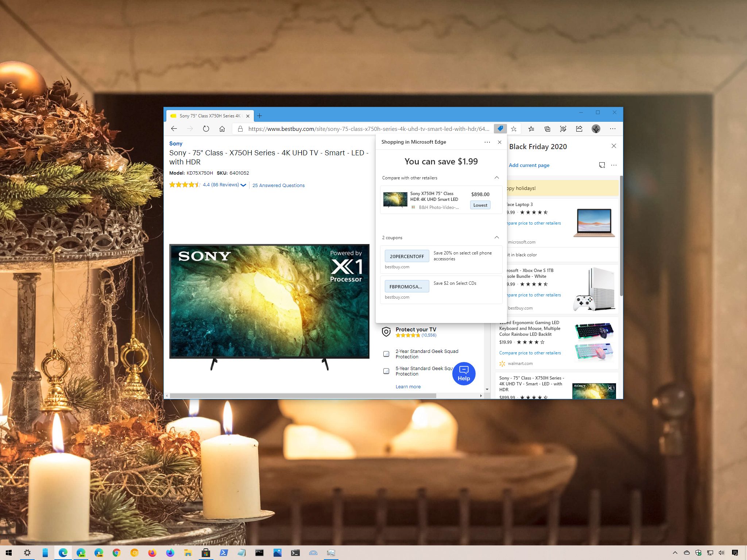
Task: Click the collection pane vertical scrollbar
Action: pos(621,236)
